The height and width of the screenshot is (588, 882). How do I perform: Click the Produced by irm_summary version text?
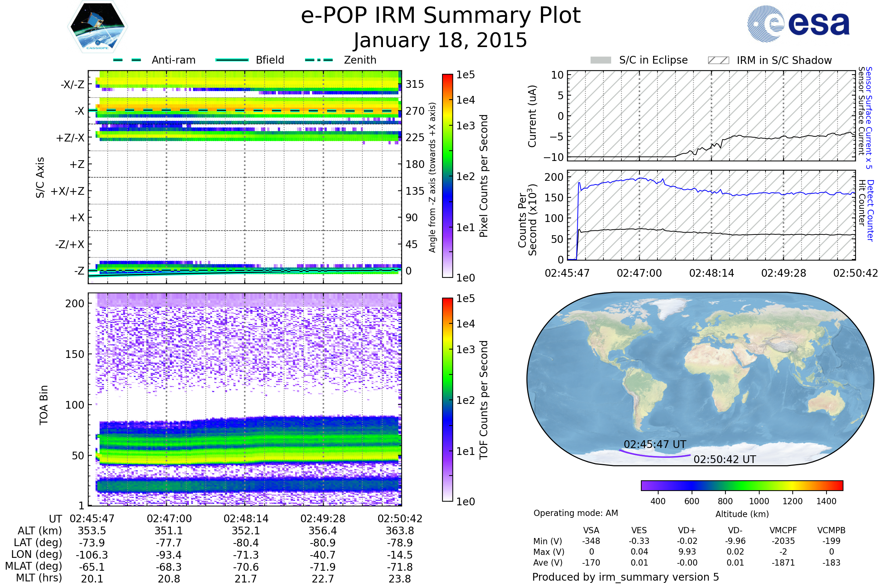[x=625, y=577]
